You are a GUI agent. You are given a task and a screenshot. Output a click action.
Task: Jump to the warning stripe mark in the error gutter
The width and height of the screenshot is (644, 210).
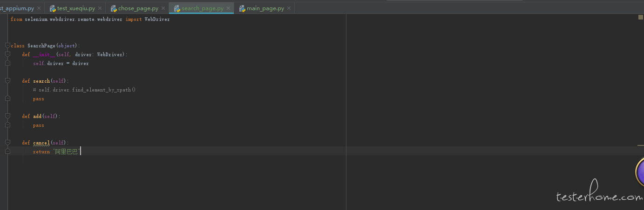[x=641, y=144]
